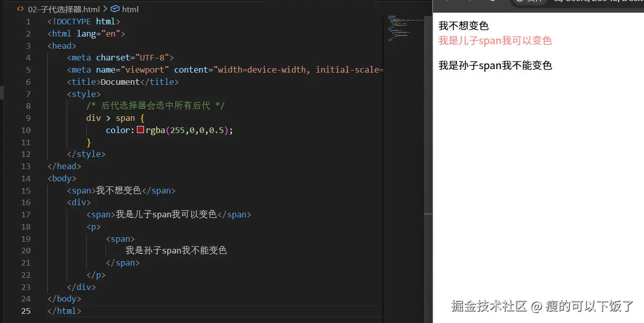Click the opening <head> tag

point(62,46)
